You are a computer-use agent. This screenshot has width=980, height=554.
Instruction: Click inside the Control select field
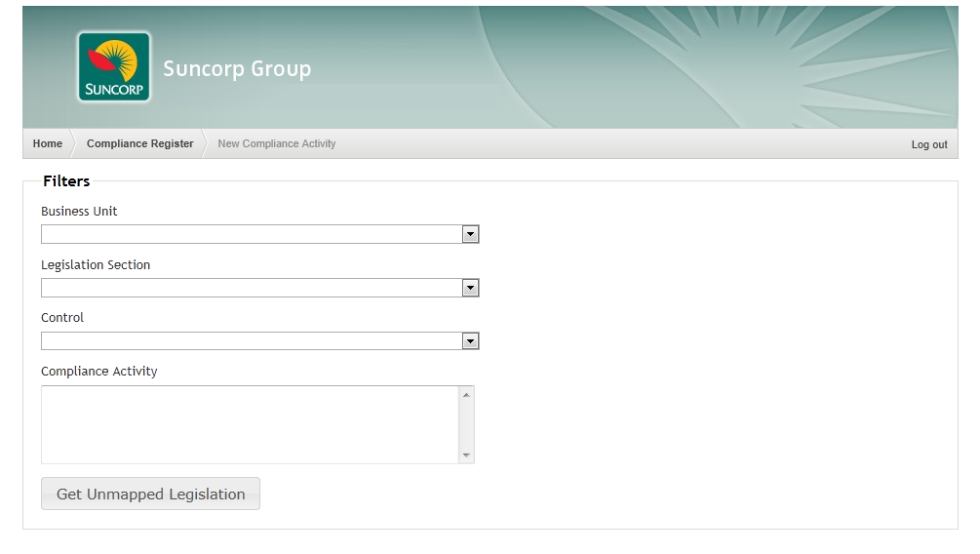[x=251, y=341]
